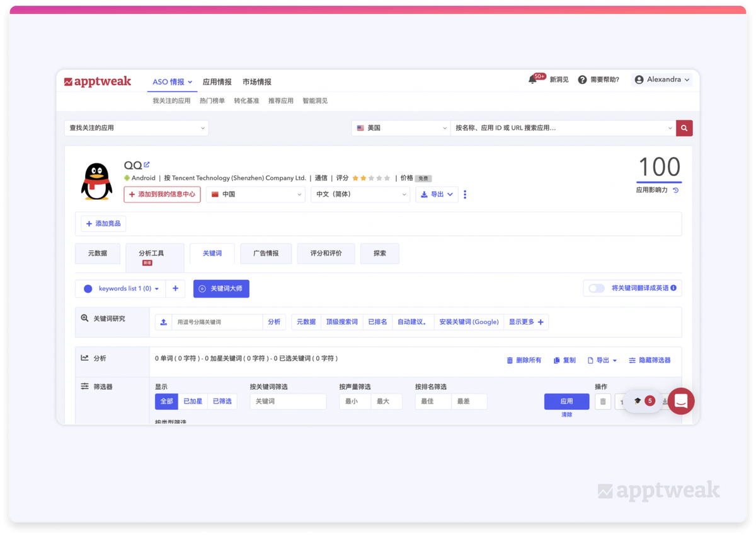Select the 已加星 display filter
This screenshot has width=756, height=536.
tap(193, 401)
